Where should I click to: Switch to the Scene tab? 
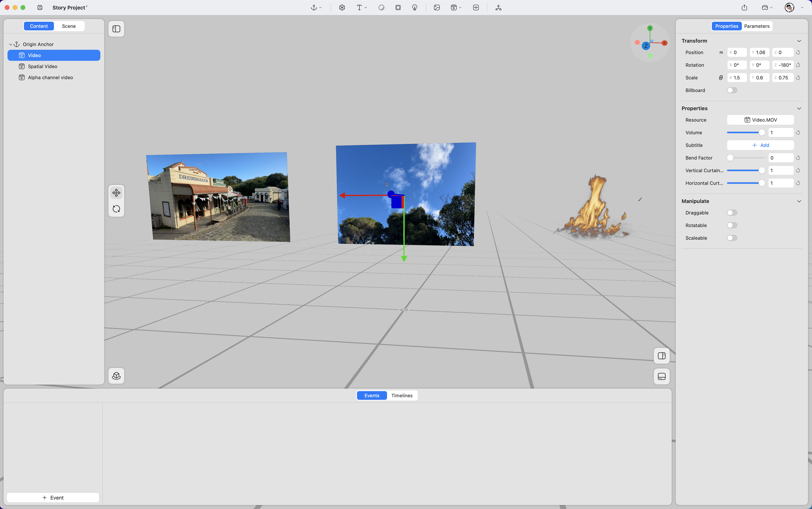(69, 26)
